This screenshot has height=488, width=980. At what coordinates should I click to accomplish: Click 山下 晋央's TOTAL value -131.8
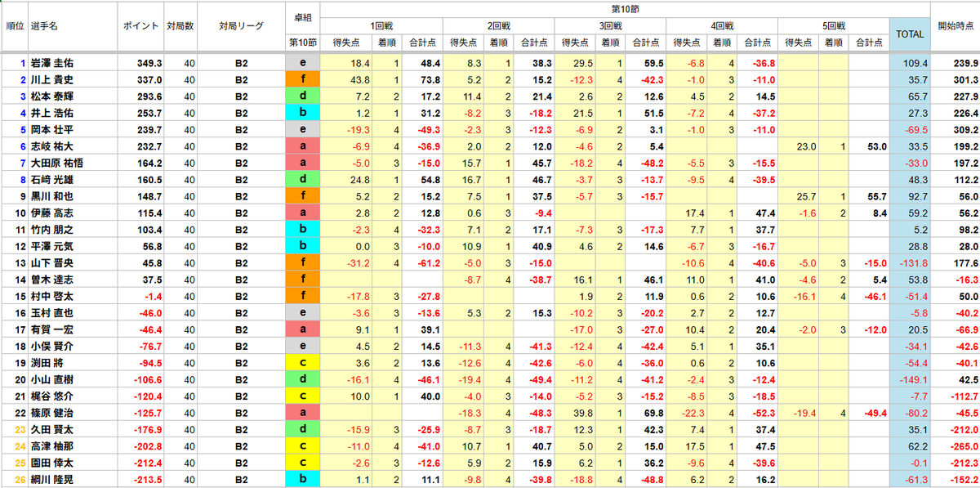(x=914, y=262)
